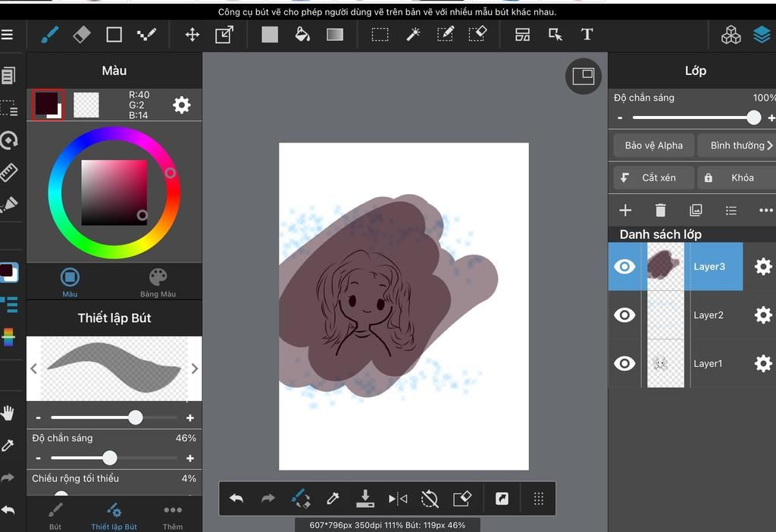This screenshot has height=532, width=776.
Task: Hide Layer2 using its eye icon
Action: [x=624, y=315]
